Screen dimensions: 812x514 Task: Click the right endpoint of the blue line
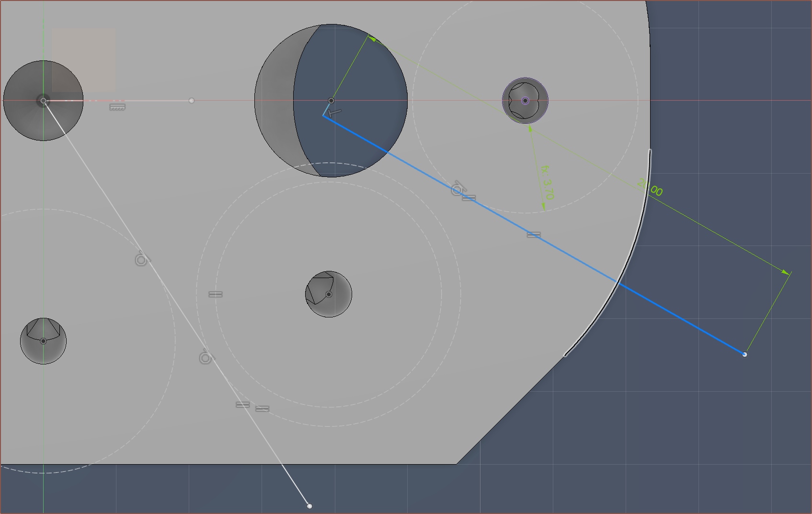744,354
